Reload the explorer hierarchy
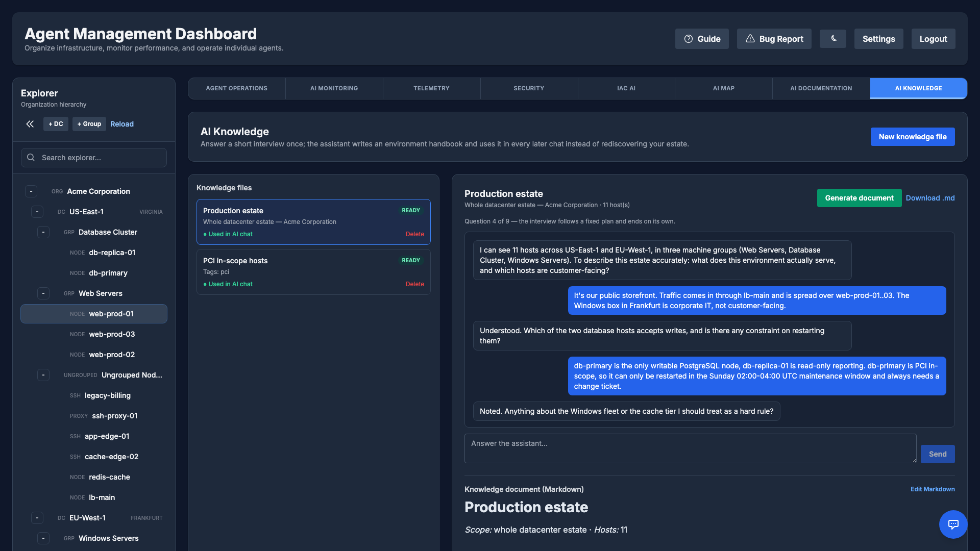 (x=122, y=124)
